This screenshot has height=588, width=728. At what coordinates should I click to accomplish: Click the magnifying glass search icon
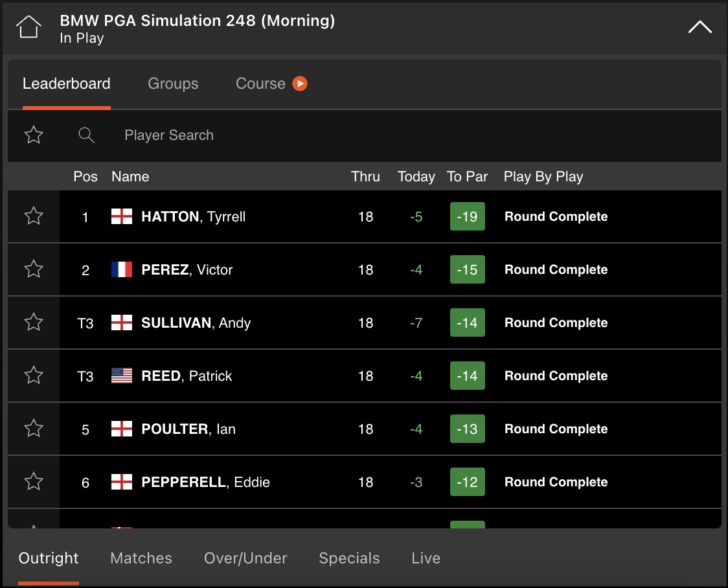pyautogui.click(x=86, y=135)
